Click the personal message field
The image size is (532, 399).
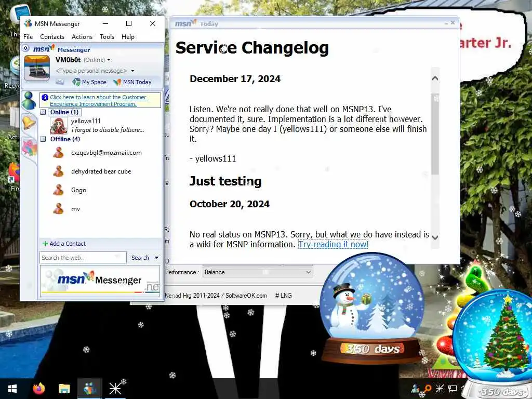[91, 71]
